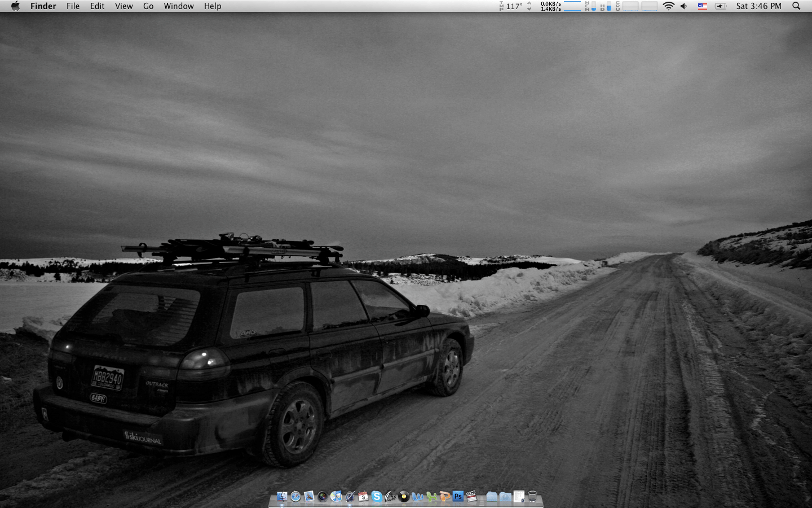Open the MEM memory meter menu
812x508 pixels.
[x=590, y=6]
